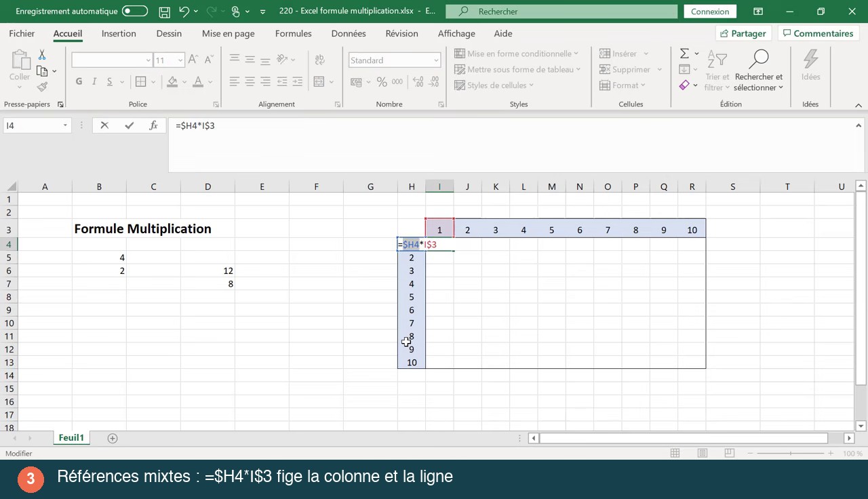Click the Format cells button

click(x=623, y=85)
